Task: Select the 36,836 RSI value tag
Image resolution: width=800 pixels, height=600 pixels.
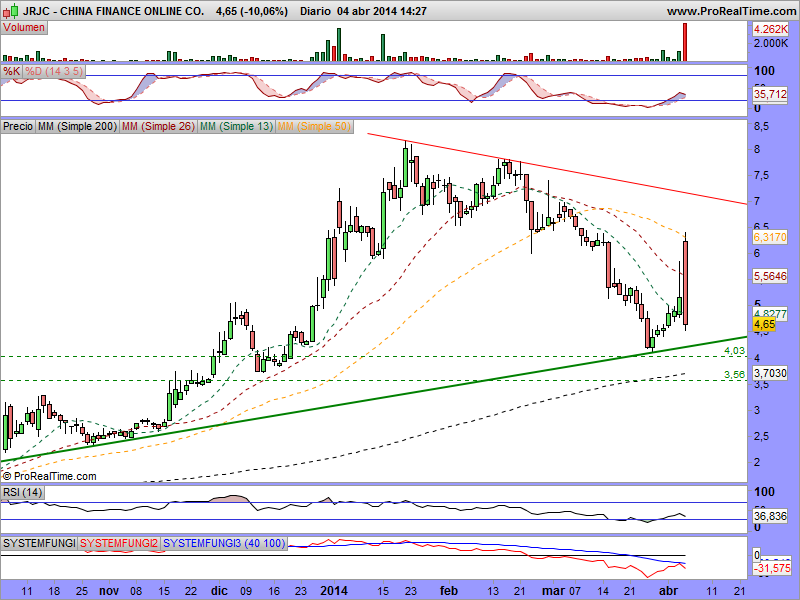Action: tap(770, 516)
